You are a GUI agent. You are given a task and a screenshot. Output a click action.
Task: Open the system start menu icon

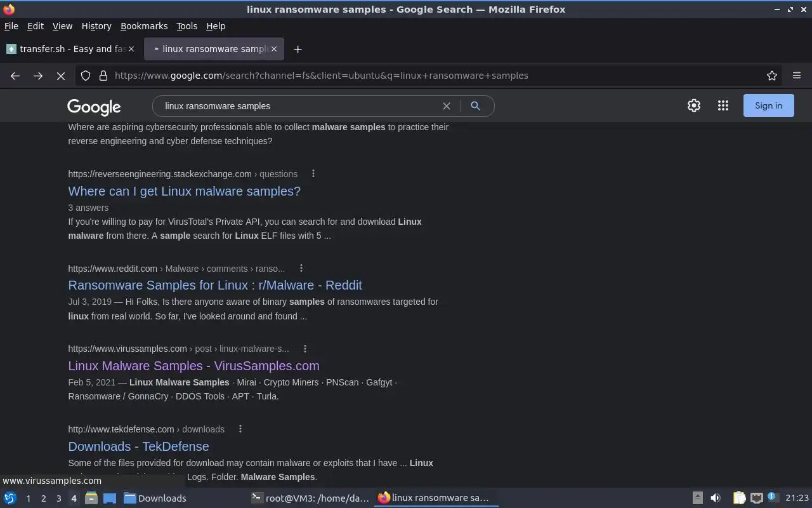pyautogui.click(x=10, y=498)
